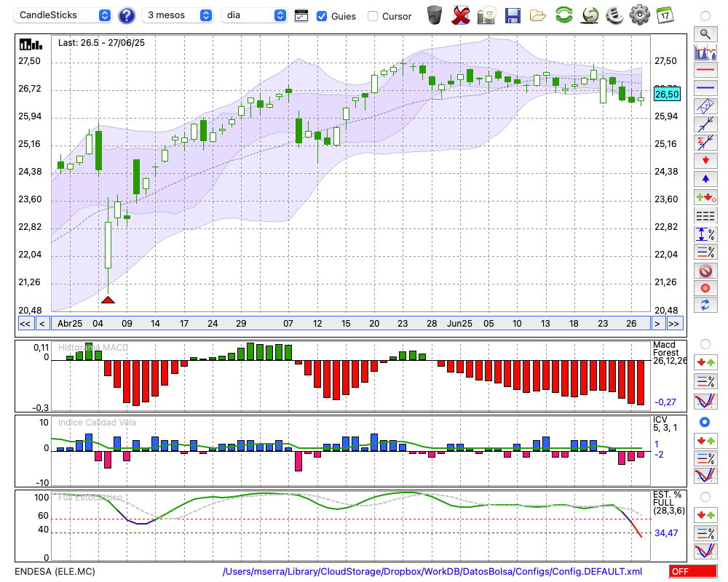Click the green plus red arrow markers icon

tap(705, 197)
